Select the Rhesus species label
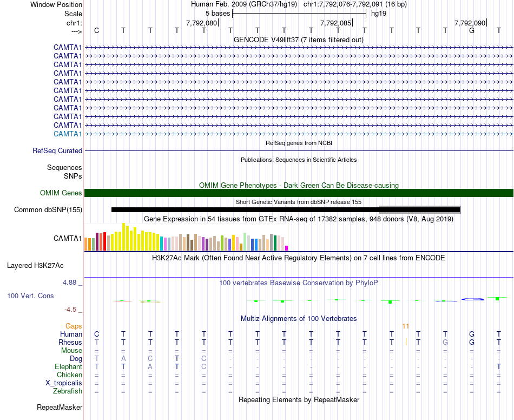This screenshot has height=420, width=514. 70,343
